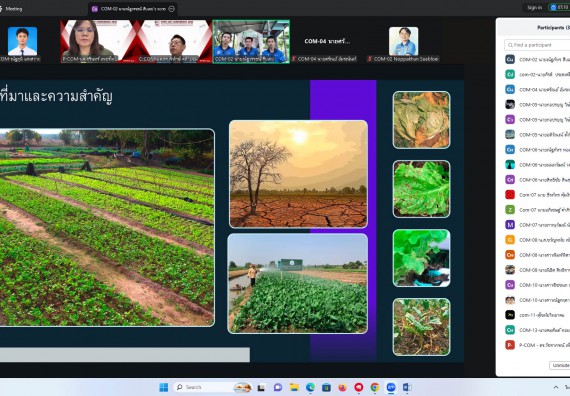Select Com-07 participant with green Z avatar
The width and height of the screenshot is (570, 396).
(537, 210)
